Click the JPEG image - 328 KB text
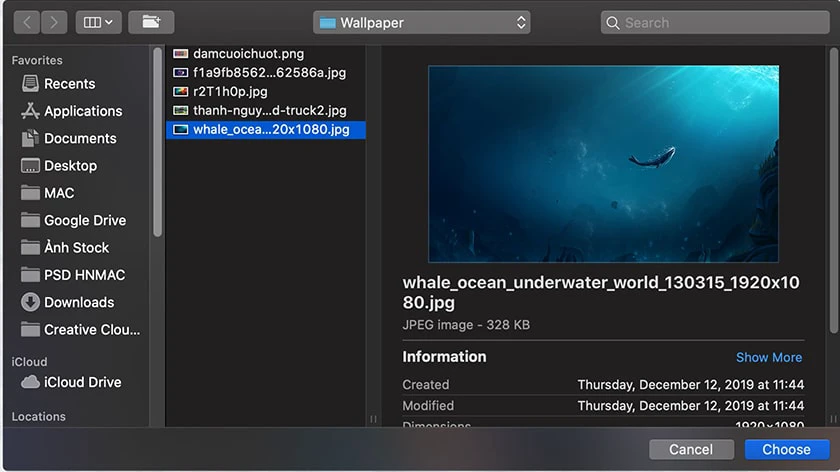840x472 pixels. point(466,325)
